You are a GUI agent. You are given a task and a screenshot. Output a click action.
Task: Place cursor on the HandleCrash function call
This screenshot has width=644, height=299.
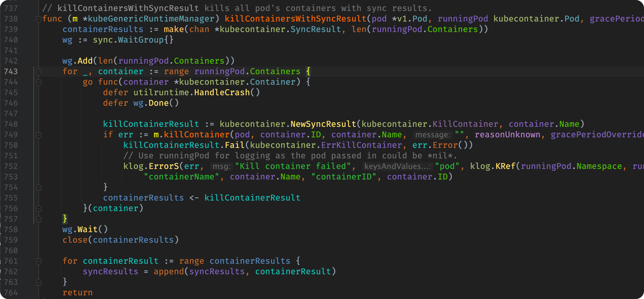(x=222, y=93)
